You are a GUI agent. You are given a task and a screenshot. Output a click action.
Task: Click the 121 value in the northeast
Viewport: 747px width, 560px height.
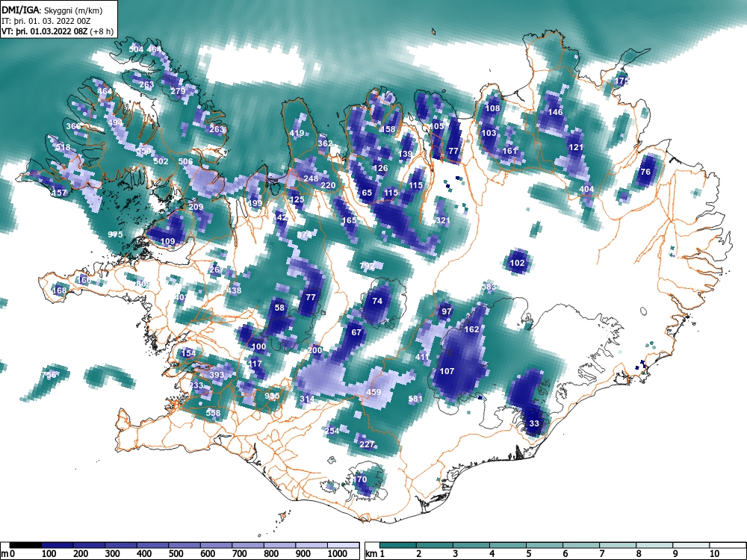pyautogui.click(x=576, y=147)
